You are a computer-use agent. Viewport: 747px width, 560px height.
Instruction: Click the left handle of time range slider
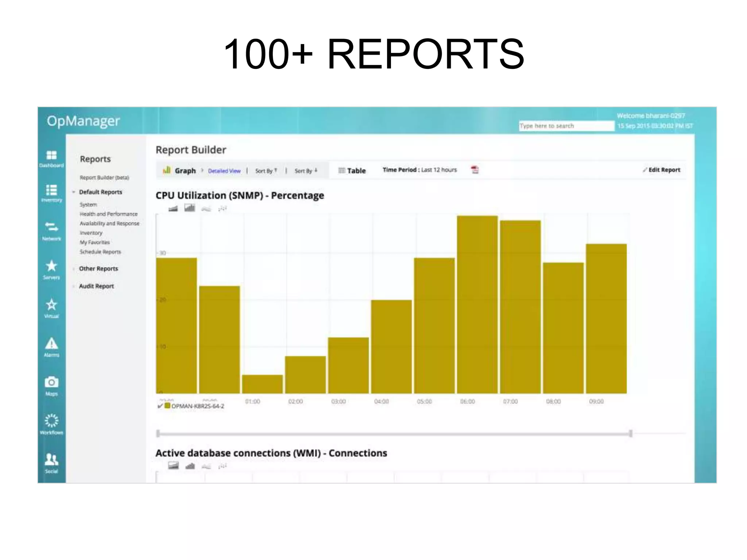[158, 433]
